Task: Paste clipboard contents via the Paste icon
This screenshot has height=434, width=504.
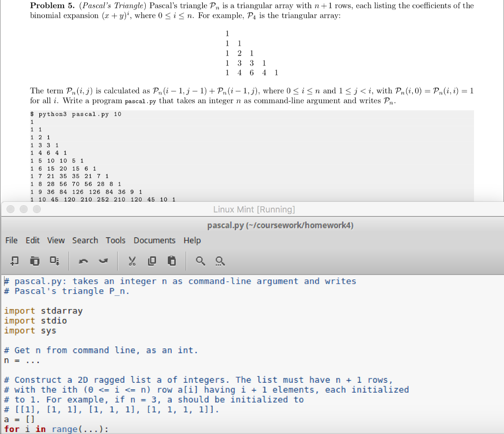Action: pyautogui.click(x=171, y=261)
